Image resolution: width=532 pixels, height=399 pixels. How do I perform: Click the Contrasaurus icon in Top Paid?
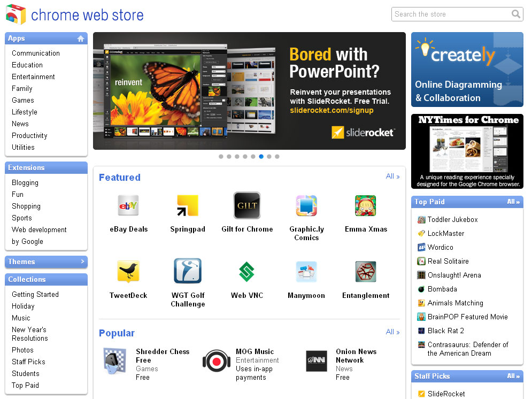[421, 345]
